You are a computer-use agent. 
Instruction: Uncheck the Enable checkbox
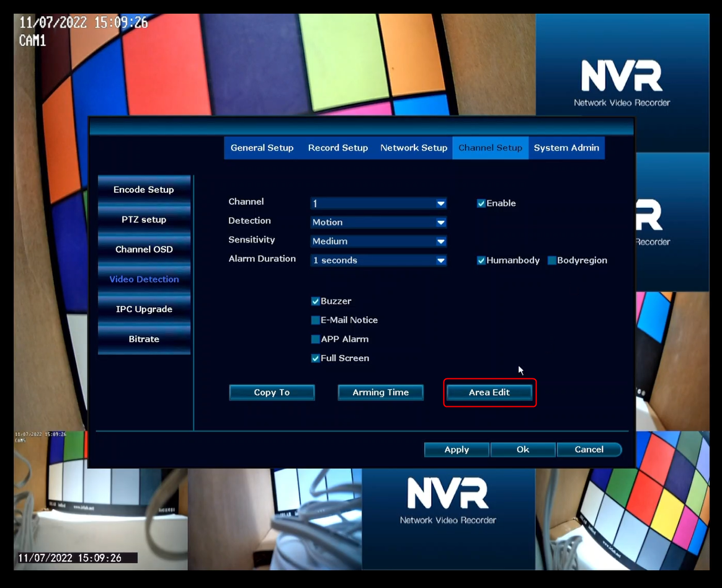pos(481,203)
